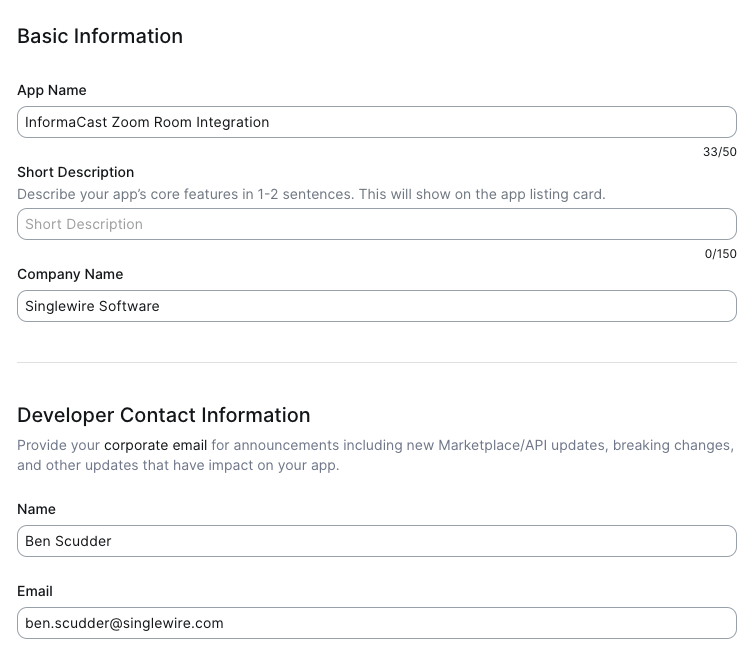This screenshot has width=752, height=659.
Task: Click the Email label
Action: coord(35,591)
